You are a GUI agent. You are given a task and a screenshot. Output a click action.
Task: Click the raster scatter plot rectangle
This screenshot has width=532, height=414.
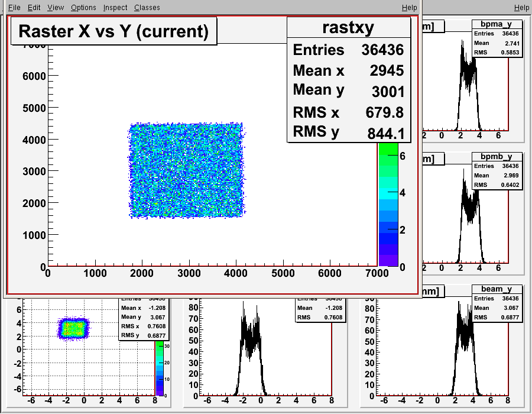click(x=187, y=170)
